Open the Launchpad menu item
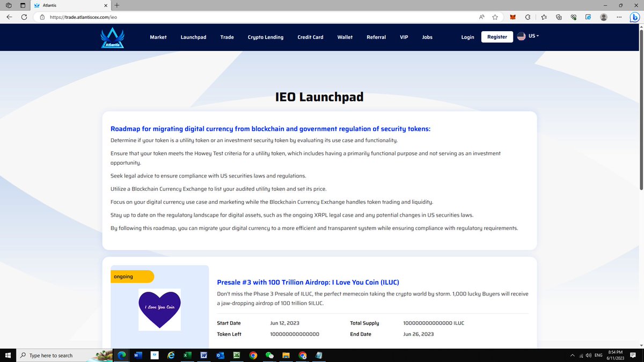The image size is (644, 362). click(193, 37)
